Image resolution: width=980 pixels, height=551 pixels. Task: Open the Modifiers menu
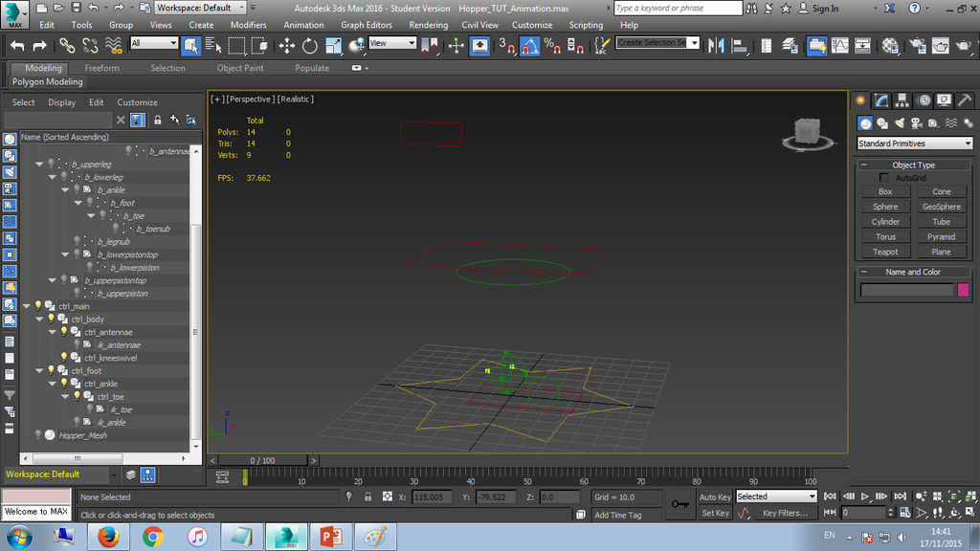[x=248, y=25]
